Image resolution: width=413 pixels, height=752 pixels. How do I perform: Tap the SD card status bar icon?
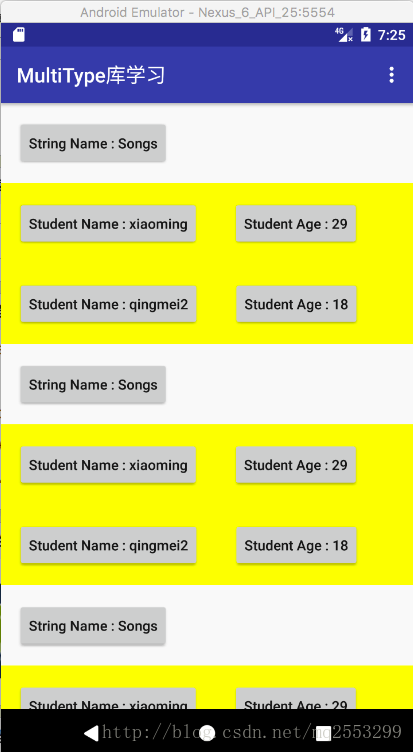19,35
